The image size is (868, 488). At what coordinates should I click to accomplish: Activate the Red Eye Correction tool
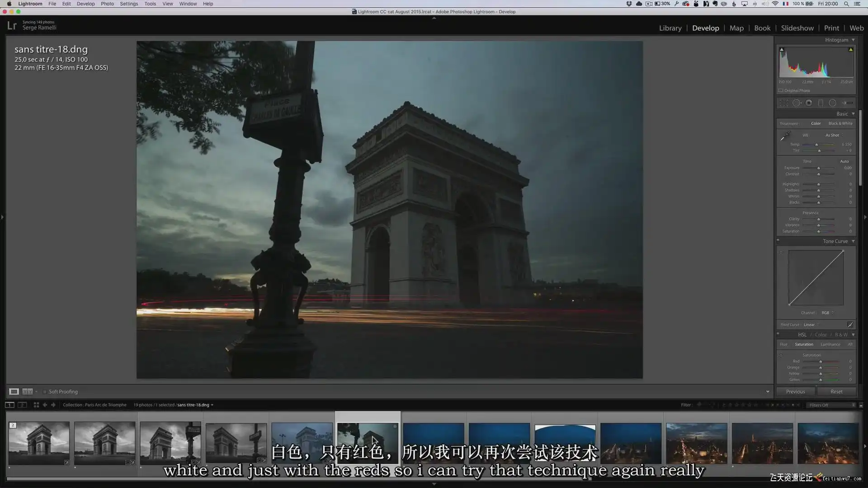coord(809,103)
